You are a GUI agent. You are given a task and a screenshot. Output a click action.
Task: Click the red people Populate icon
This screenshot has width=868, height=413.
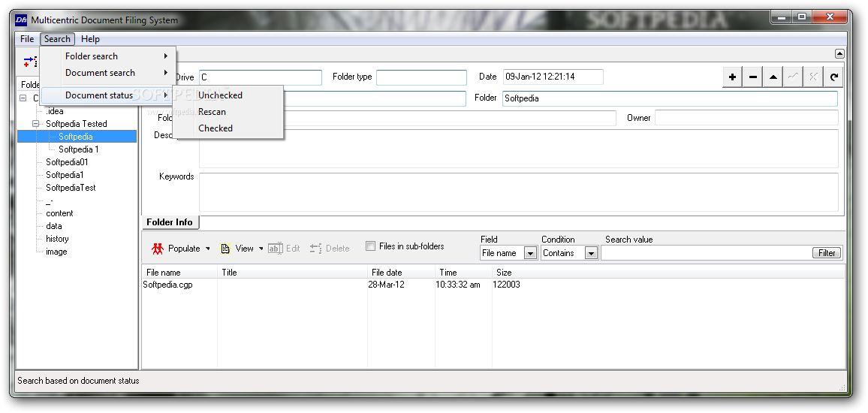(x=158, y=249)
